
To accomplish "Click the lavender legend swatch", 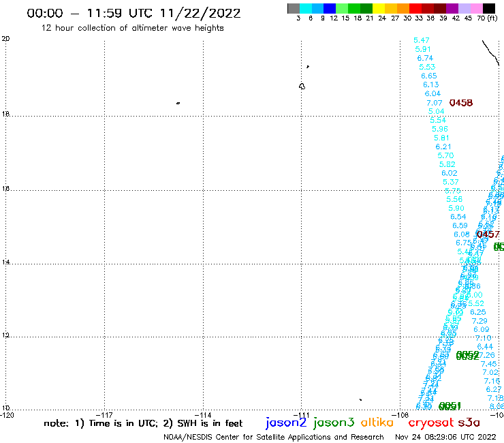I will coord(464,9).
